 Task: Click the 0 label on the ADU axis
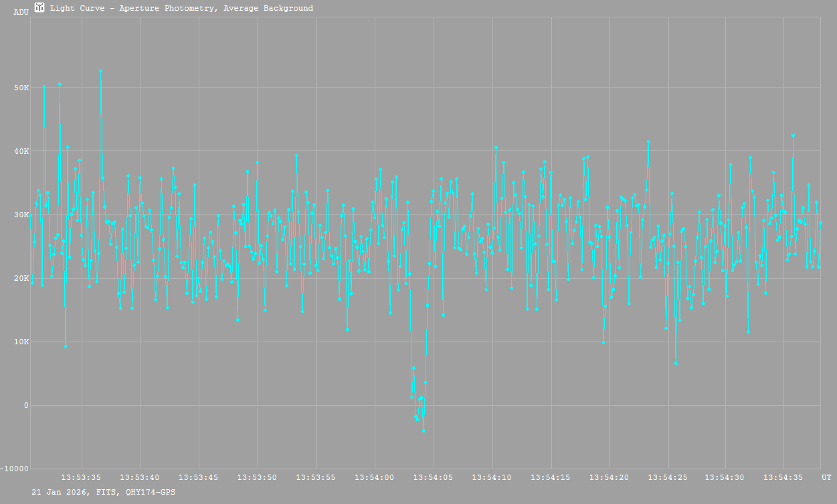point(26,405)
